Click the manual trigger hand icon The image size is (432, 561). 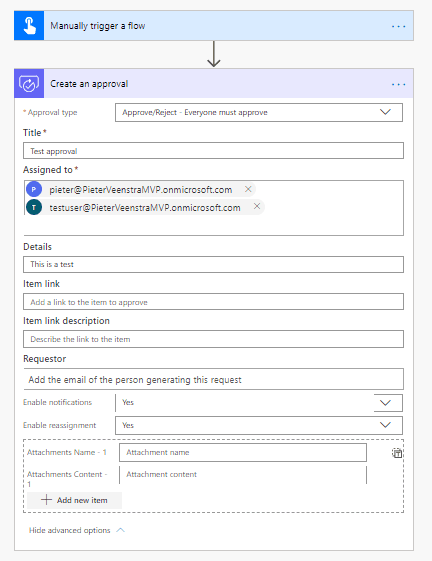(x=29, y=26)
